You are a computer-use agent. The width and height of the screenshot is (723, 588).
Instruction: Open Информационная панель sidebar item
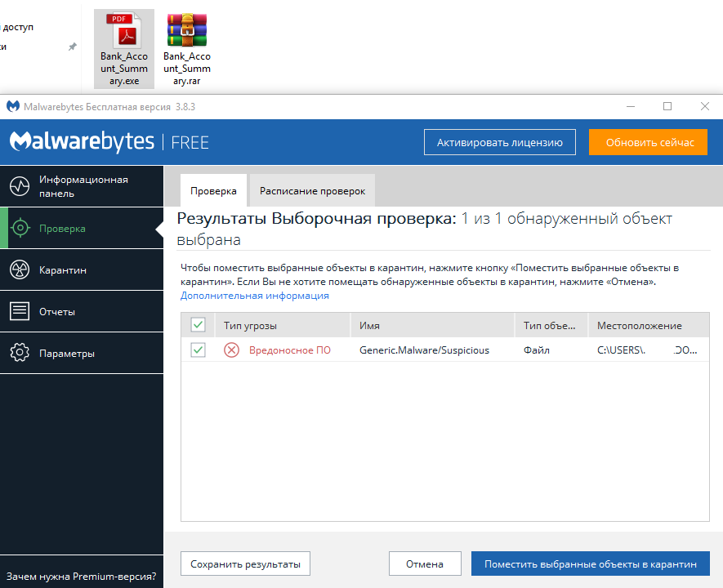click(82, 186)
